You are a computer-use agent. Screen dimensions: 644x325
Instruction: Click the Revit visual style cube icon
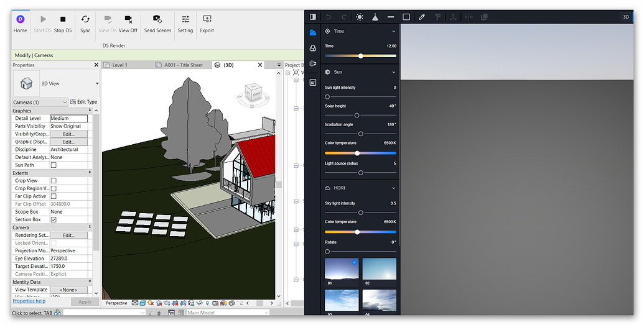[x=143, y=303]
